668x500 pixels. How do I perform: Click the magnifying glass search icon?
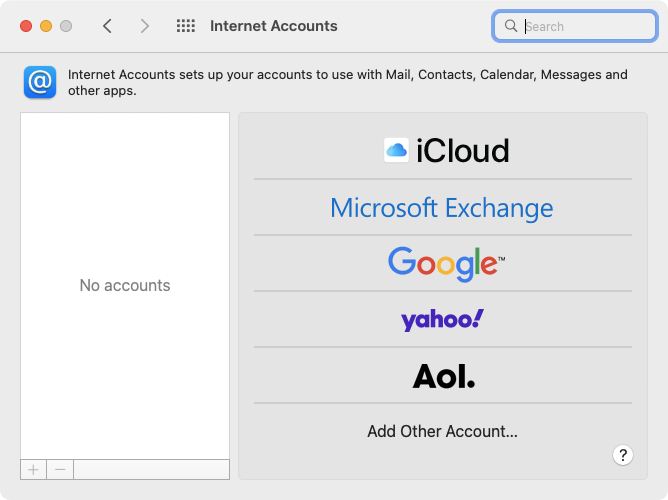pyautogui.click(x=511, y=26)
